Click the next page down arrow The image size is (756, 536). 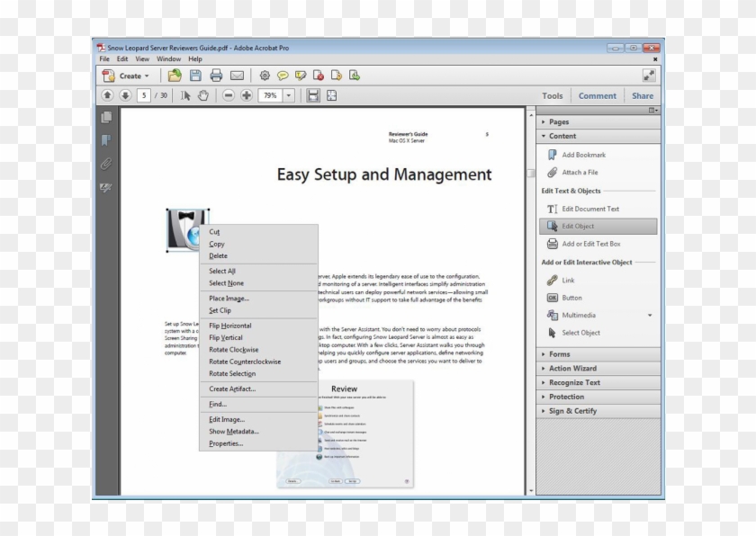(x=125, y=95)
